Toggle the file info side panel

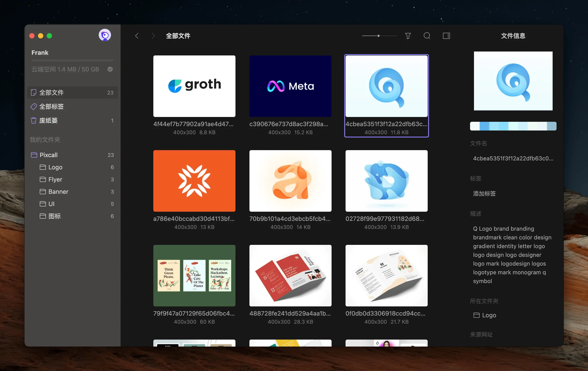[x=446, y=36]
